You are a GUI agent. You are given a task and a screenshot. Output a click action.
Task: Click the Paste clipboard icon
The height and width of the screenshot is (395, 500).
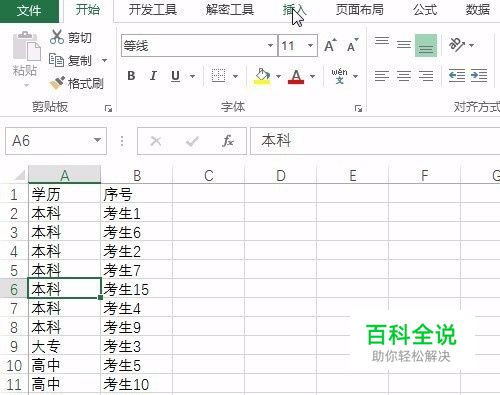click(26, 47)
